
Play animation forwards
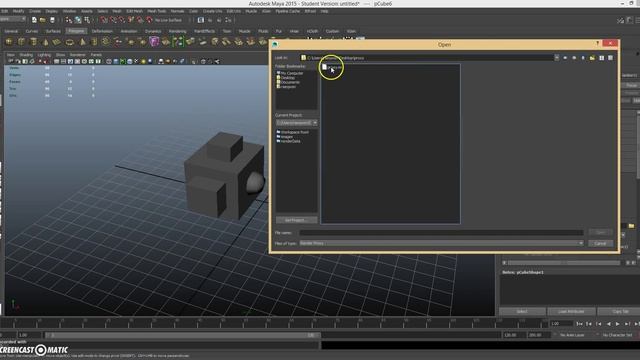(618, 324)
